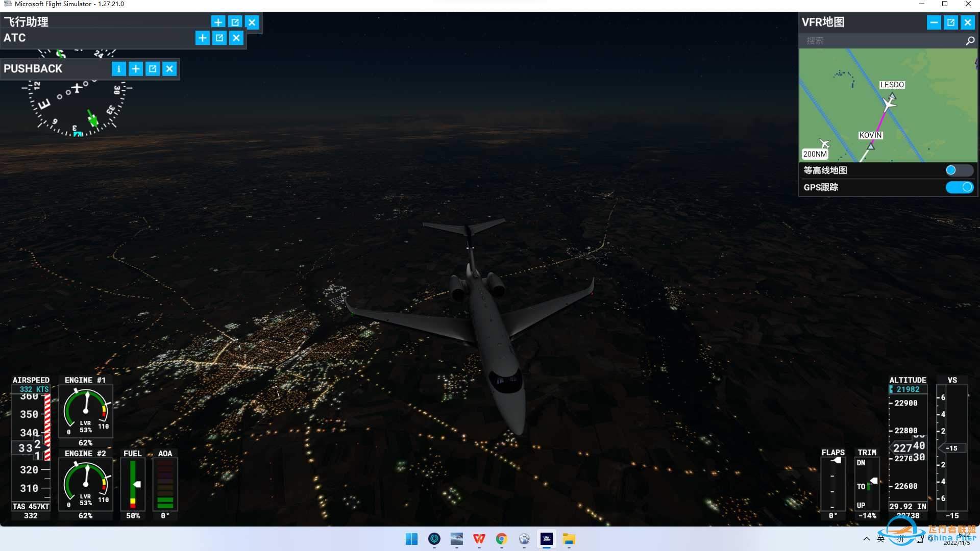Expand the ATC panel with plus icon
Screen dimensions: 980x551
pos(203,38)
